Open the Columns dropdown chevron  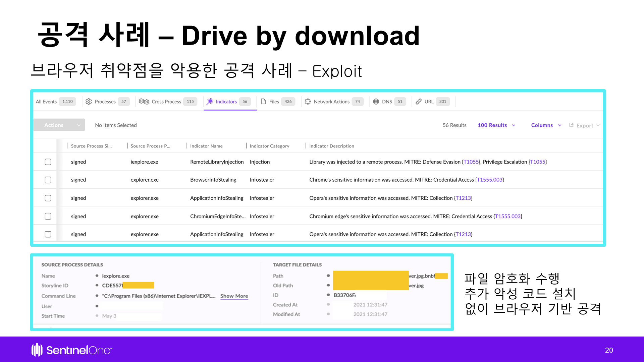(x=559, y=125)
